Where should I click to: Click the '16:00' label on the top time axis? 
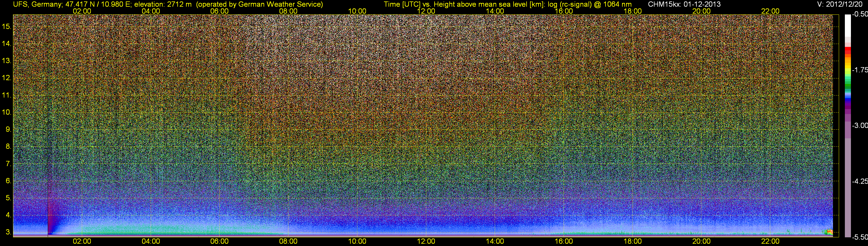(564, 11)
